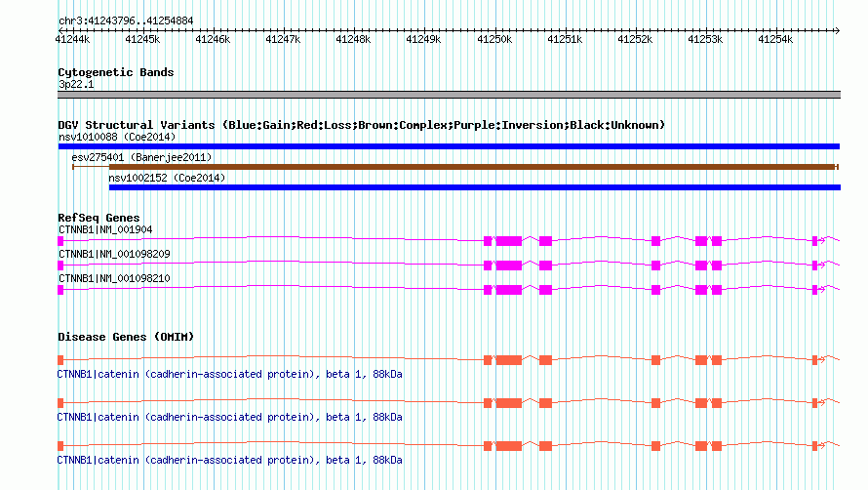Click the 41247k ruler tick label
The width and height of the screenshot is (868, 490).
tap(283, 39)
